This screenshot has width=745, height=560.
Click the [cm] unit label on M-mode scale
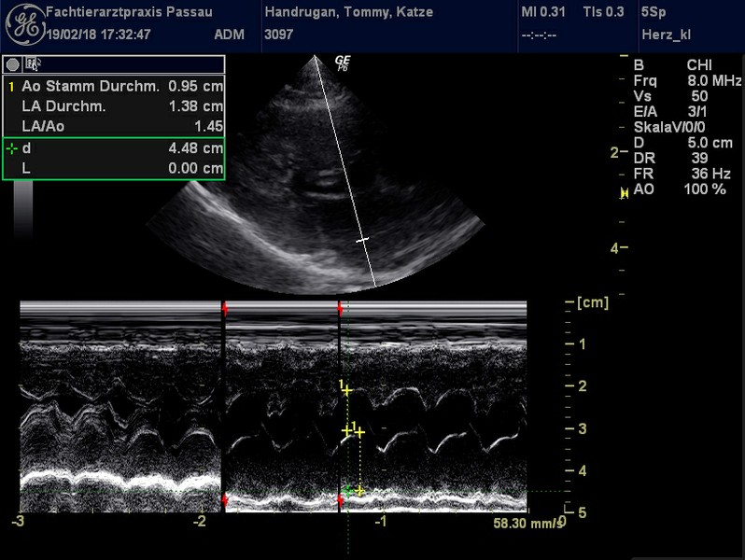pyautogui.click(x=593, y=302)
